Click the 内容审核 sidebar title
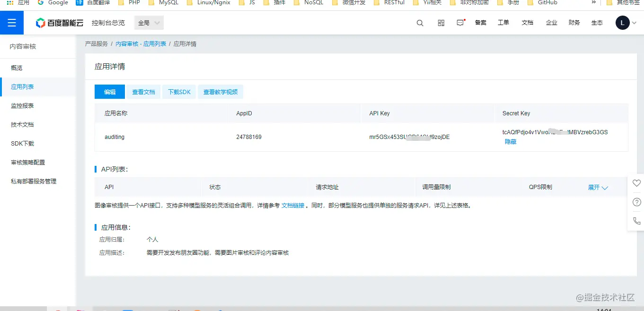 23,46
